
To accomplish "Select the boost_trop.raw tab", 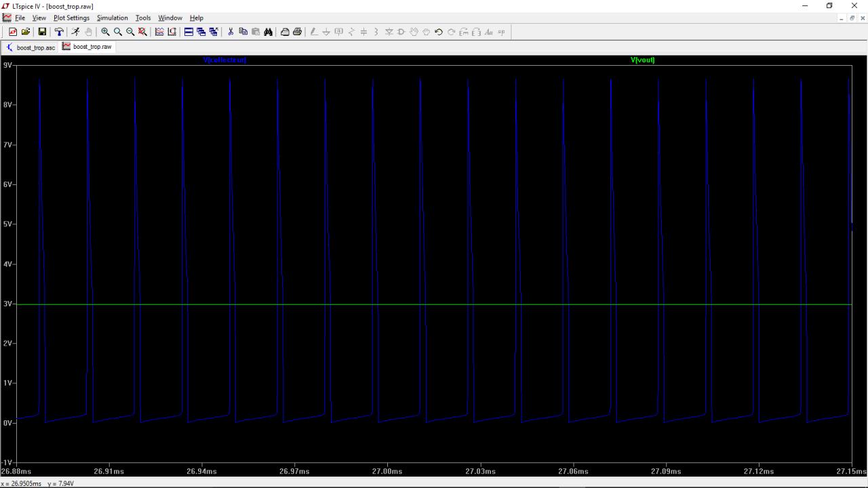I will pyautogui.click(x=87, y=47).
